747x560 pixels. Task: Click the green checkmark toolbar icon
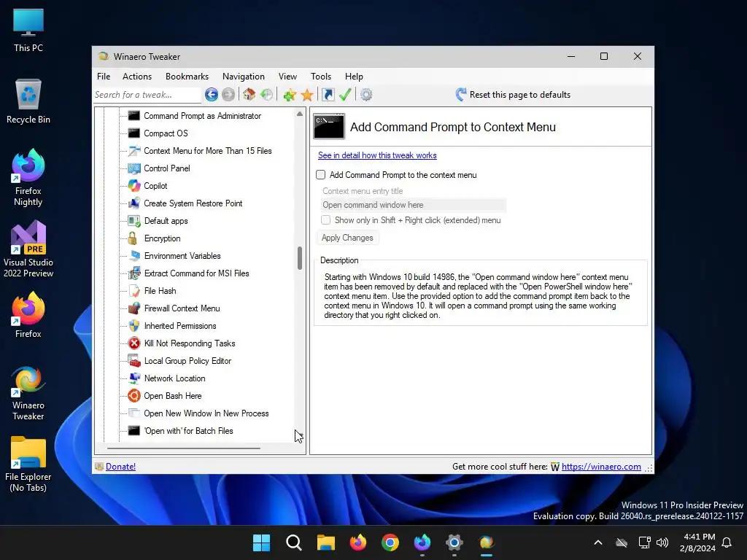[345, 95]
